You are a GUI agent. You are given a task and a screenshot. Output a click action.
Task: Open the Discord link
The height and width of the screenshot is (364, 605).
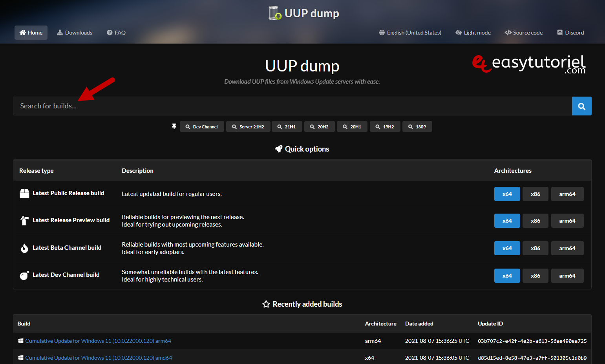click(x=570, y=33)
